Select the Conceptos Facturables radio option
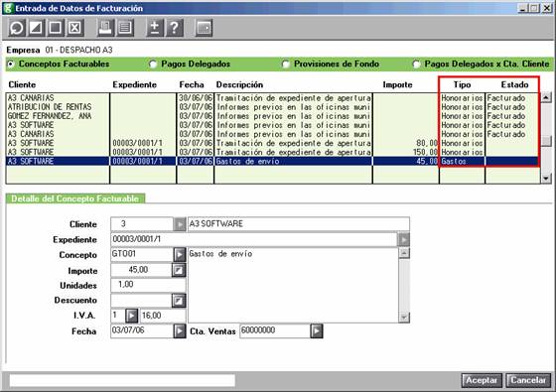 pyautogui.click(x=11, y=65)
